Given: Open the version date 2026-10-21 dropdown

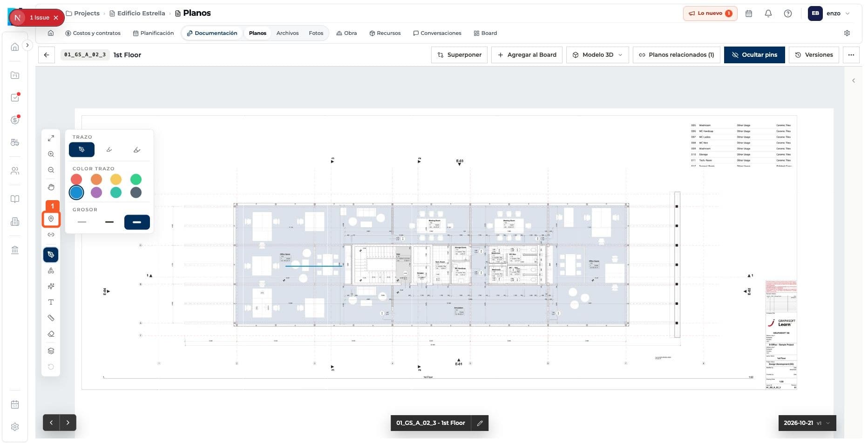Looking at the screenshot, I should [807, 423].
